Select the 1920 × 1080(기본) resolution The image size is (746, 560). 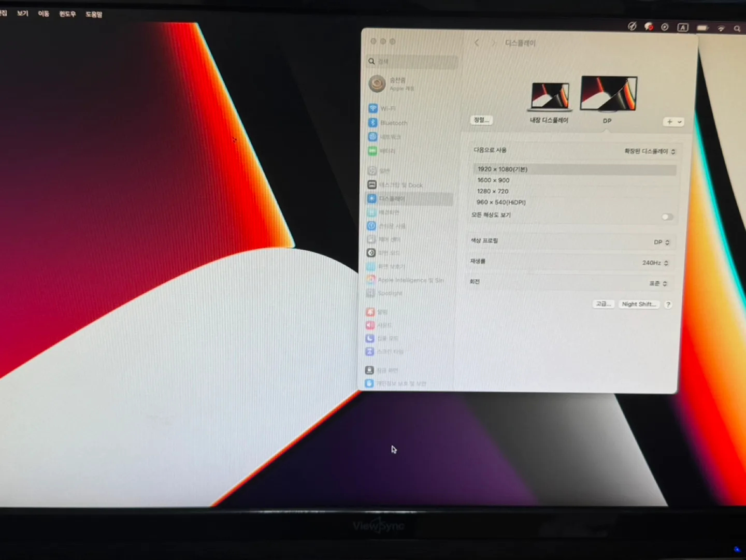click(x=575, y=169)
